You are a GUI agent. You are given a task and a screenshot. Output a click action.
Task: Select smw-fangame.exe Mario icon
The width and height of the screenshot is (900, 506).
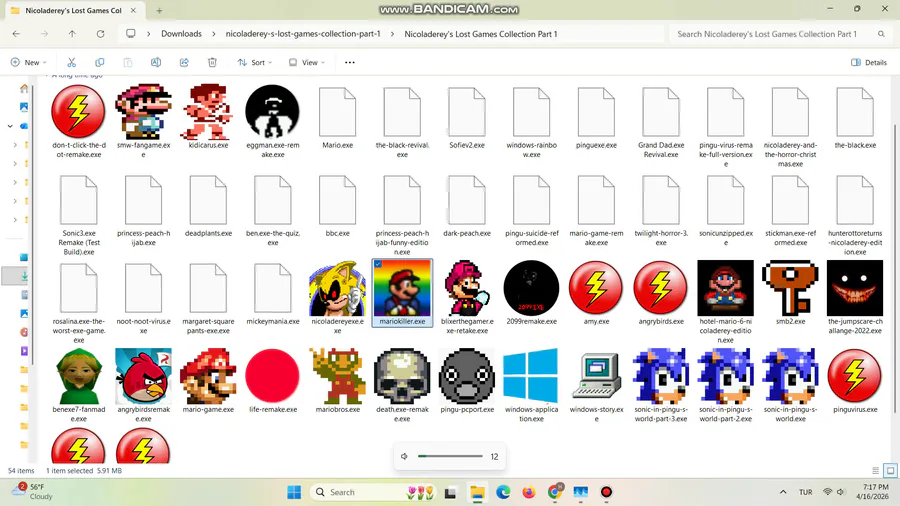coord(143,112)
